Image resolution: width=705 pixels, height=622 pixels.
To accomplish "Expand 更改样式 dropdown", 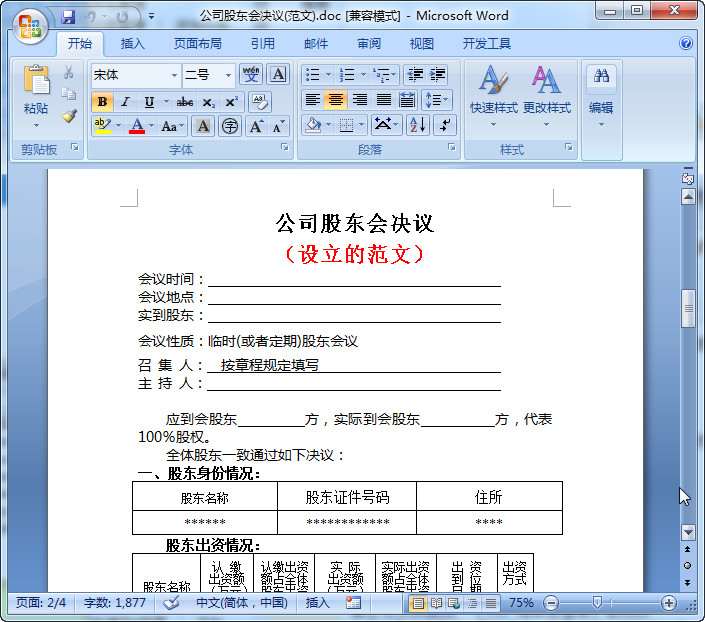I will [547, 97].
